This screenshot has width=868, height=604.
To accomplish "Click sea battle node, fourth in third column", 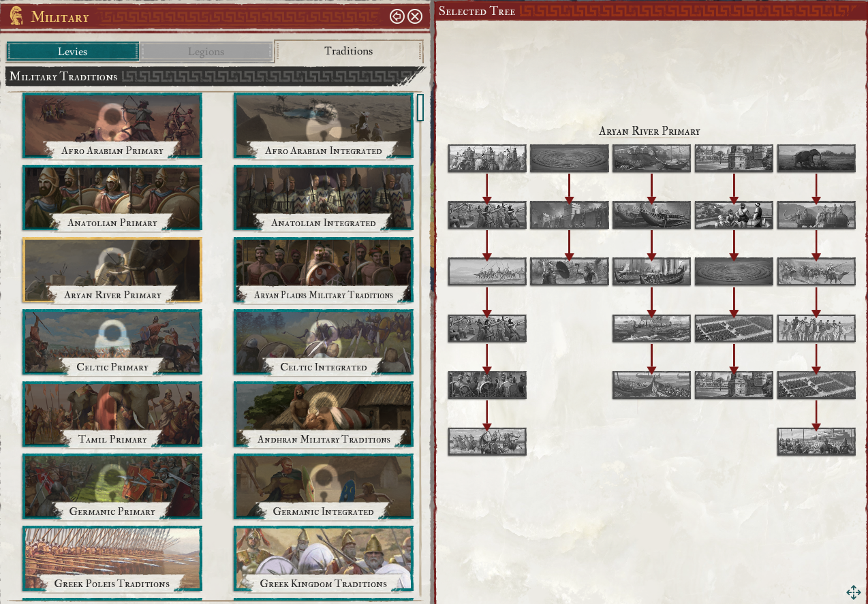I will coord(652,328).
